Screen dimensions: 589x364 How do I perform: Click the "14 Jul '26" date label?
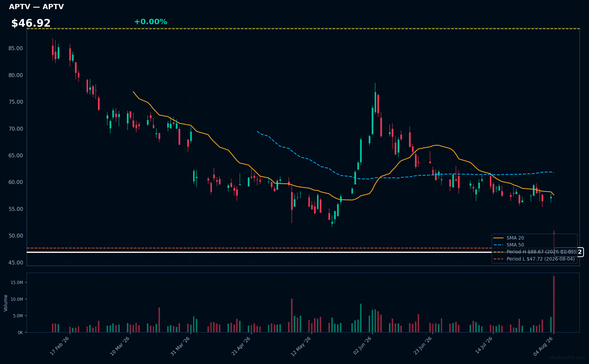click(x=484, y=345)
